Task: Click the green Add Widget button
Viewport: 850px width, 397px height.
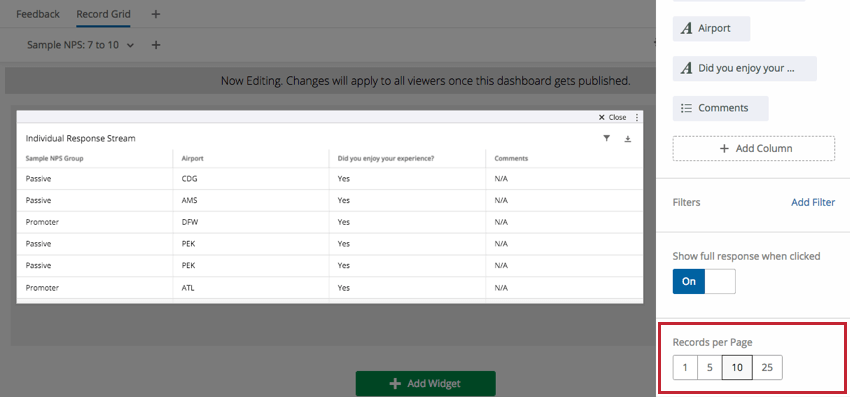Action: click(426, 383)
